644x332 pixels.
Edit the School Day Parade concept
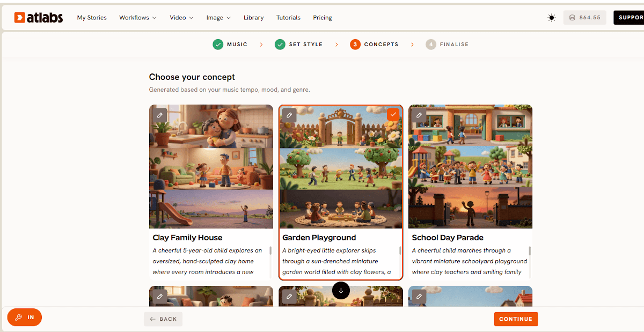pyautogui.click(x=419, y=115)
